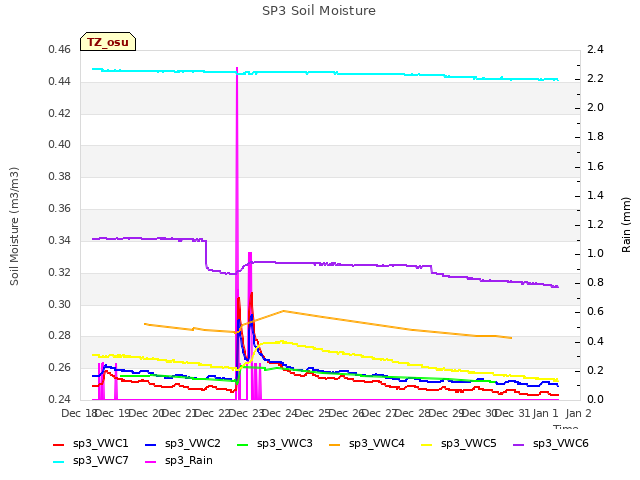Click the sp3_Rain magenta legend swatch
Image resolution: width=640 pixels, height=480 pixels.
pyautogui.click(x=151, y=462)
